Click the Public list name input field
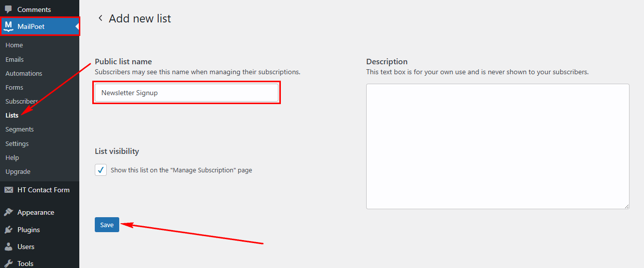The height and width of the screenshot is (268, 644). (186, 93)
